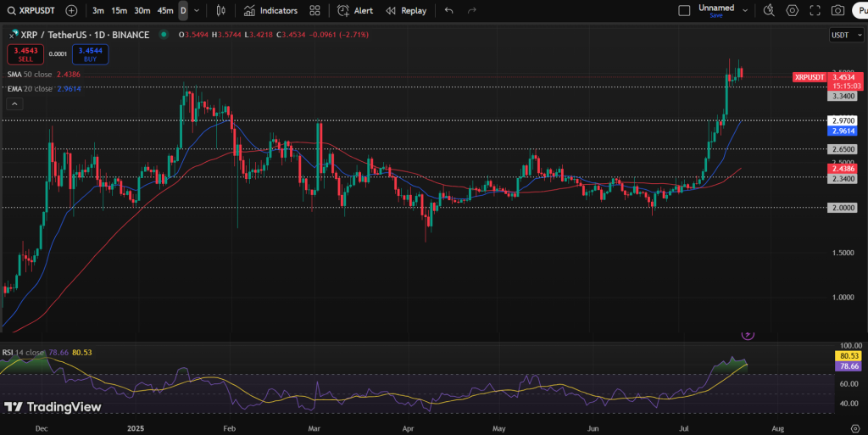Open the Indicators dialog
Screen dimensions: 868x435
pos(271,10)
